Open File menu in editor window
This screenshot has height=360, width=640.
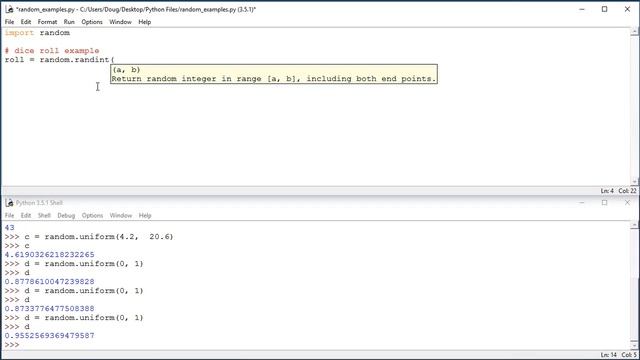pos(9,22)
